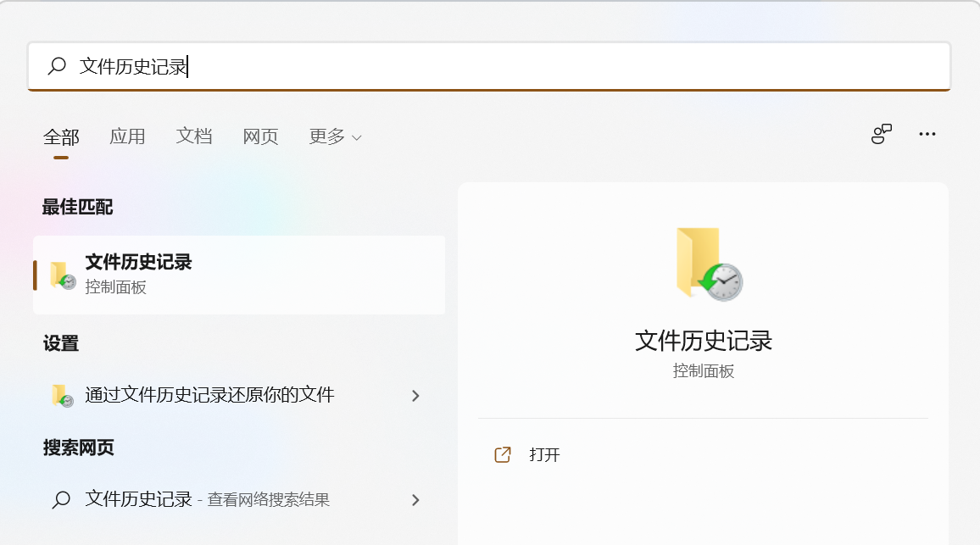Click web result 文件历史记录 查看网络搜索结果

click(239, 499)
